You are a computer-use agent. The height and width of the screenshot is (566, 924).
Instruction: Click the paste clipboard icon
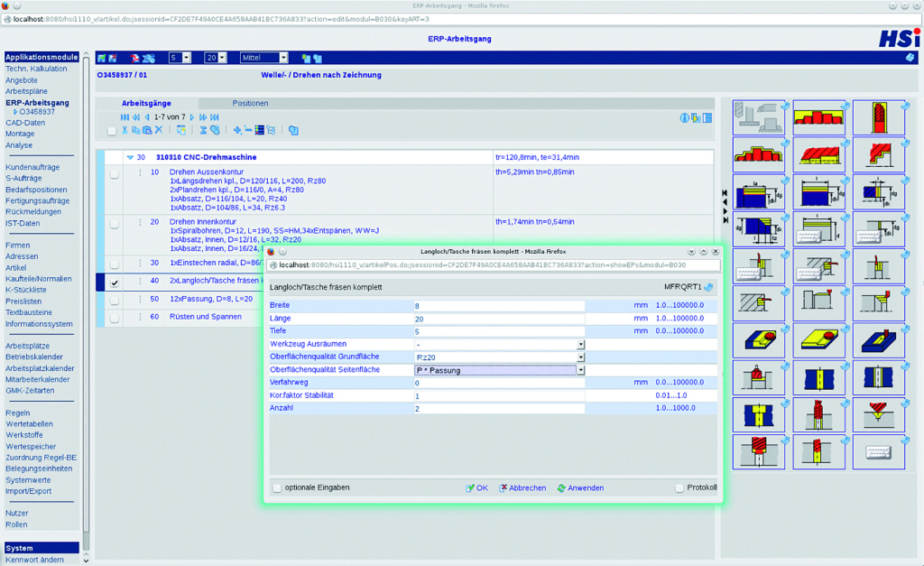[x=147, y=130]
